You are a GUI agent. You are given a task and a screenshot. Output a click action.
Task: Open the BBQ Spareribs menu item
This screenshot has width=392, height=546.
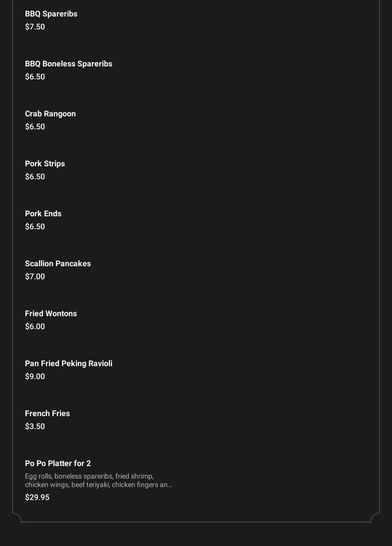tap(51, 14)
